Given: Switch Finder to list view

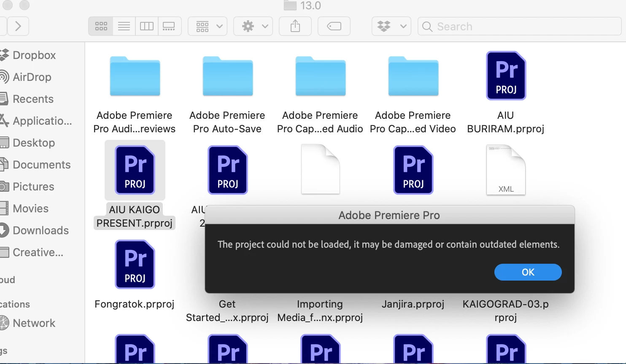Looking at the screenshot, I should [124, 27].
